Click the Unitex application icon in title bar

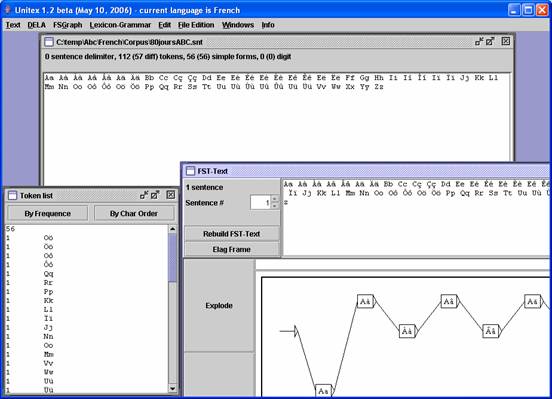[7, 10]
